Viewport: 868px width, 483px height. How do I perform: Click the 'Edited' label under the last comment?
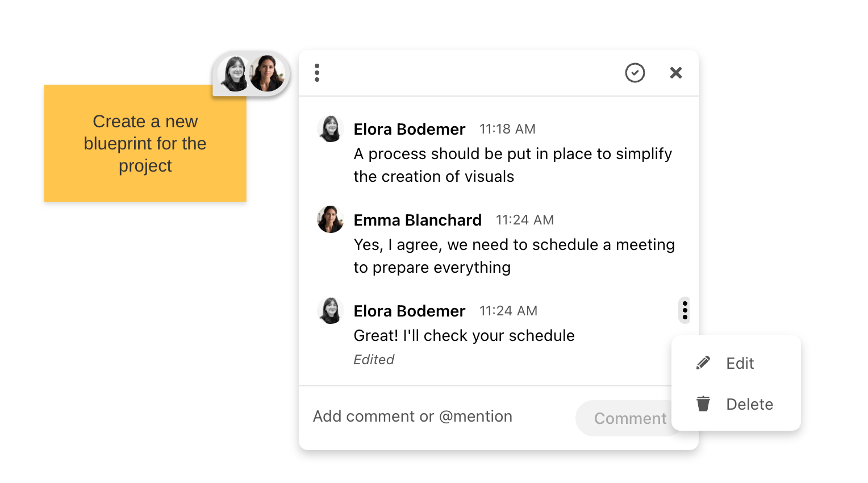(x=374, y=360)
